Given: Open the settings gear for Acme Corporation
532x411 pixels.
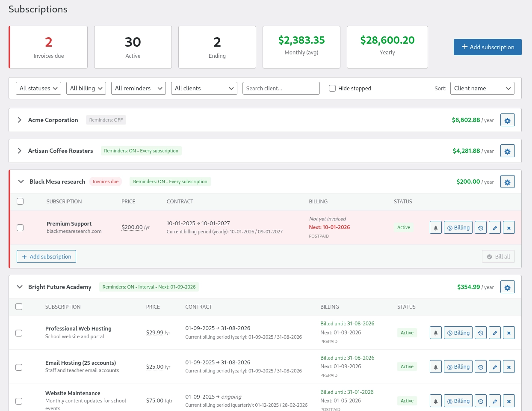Looking at the screenshot, I should (507, 120).
